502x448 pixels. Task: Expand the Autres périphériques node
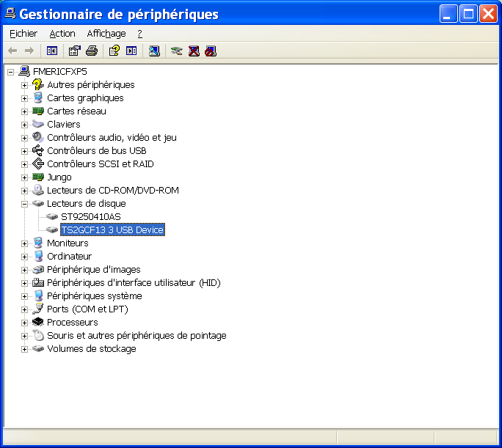point(24,85)
